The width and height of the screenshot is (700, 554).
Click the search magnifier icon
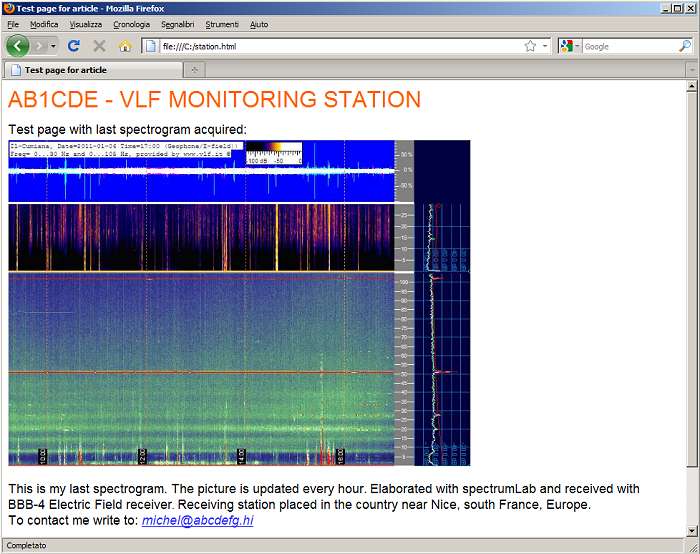[685, 46]
